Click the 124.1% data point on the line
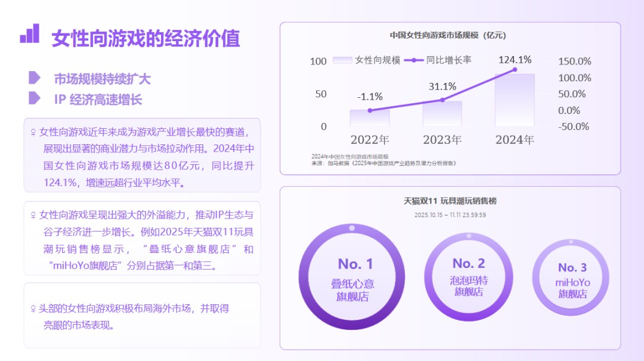Image resolution: width=644 pixels, height=361 pixels. tap(515, 70)
